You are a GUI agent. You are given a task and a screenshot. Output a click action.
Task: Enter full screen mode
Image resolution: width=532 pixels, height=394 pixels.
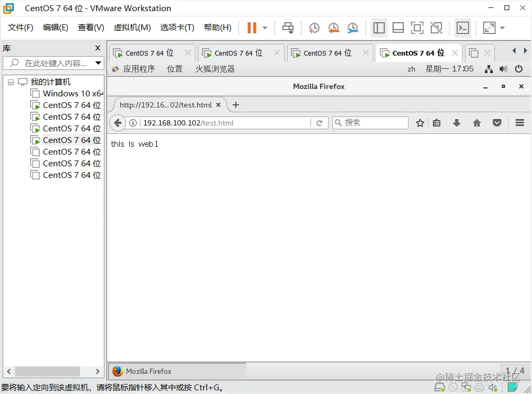pos(417,28)
